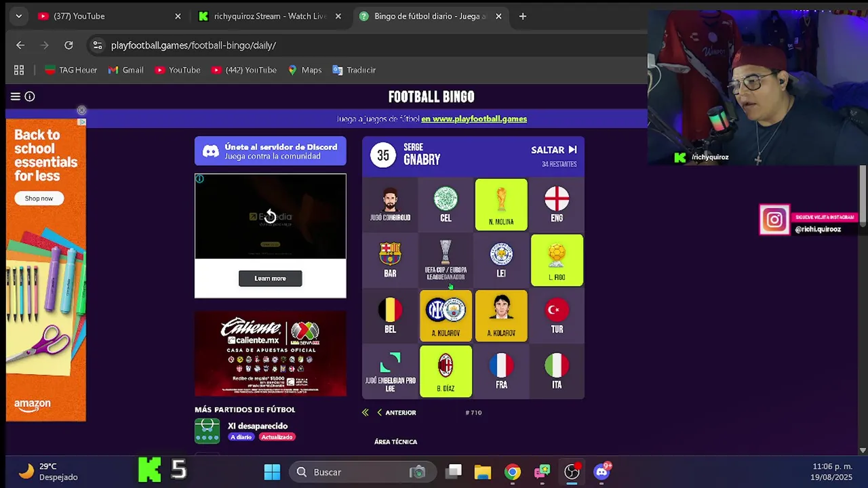
Task: Select the Barcelona (BAR) crest cell
Action: pyautogui.click(x=390, y=260)
